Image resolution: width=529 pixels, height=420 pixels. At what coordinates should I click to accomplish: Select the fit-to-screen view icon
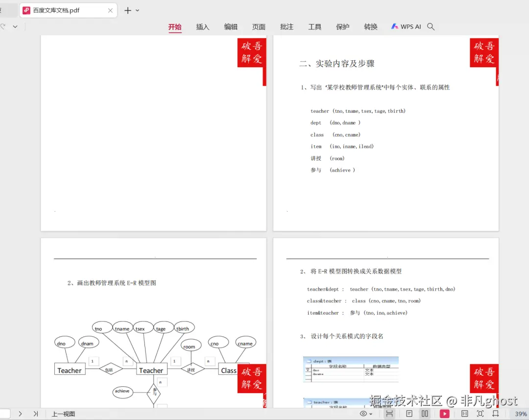(481, 414)
